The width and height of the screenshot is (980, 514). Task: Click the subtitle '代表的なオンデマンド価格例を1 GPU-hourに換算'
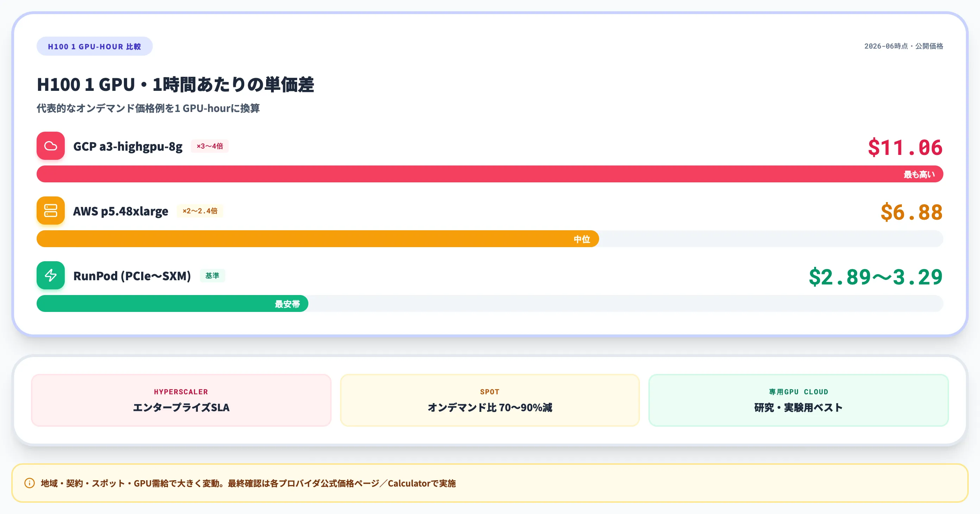pos(148,108)
